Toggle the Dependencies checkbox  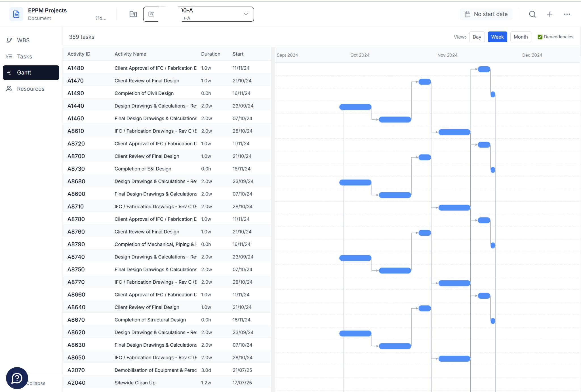click(540, 37)
